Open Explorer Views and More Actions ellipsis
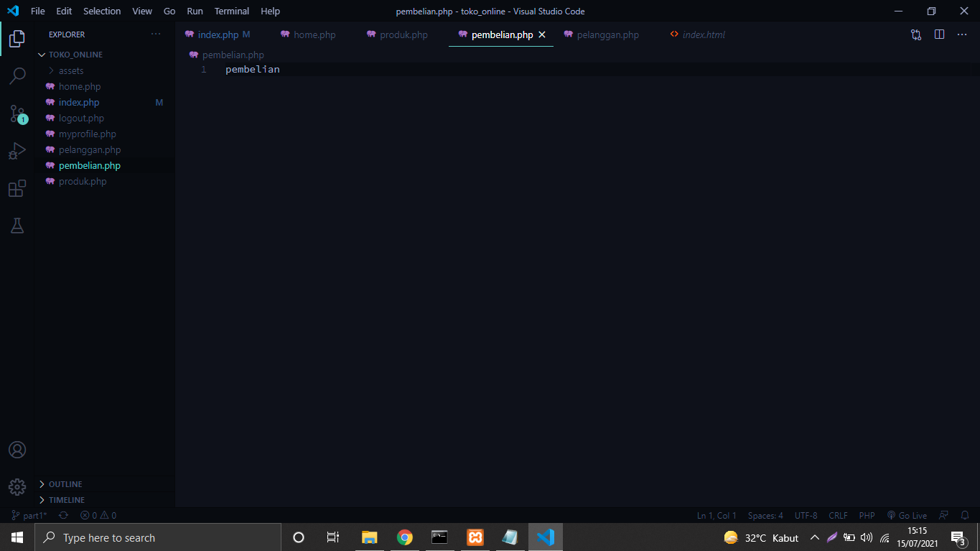Viewport: 980px width, 551px height. tap(156, 34)
